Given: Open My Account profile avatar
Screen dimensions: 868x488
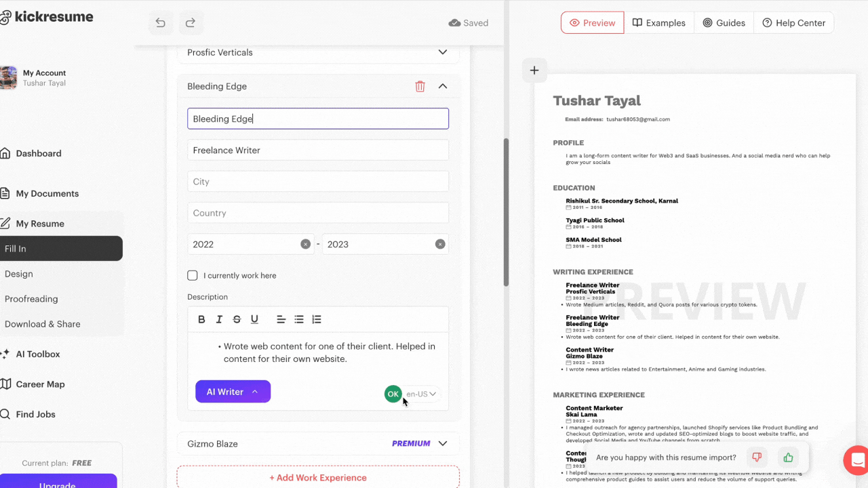Looking at the screenshot, I should point(9,78).
